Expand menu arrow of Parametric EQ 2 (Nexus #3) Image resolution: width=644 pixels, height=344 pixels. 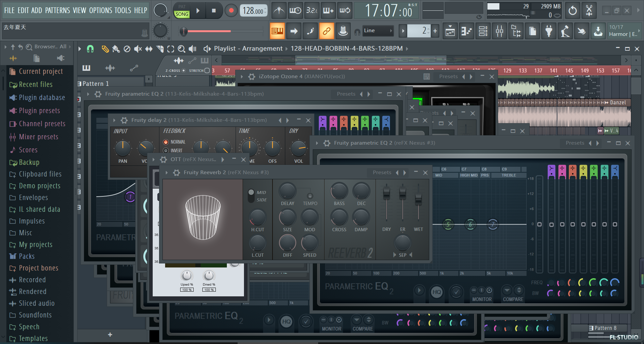317,143
